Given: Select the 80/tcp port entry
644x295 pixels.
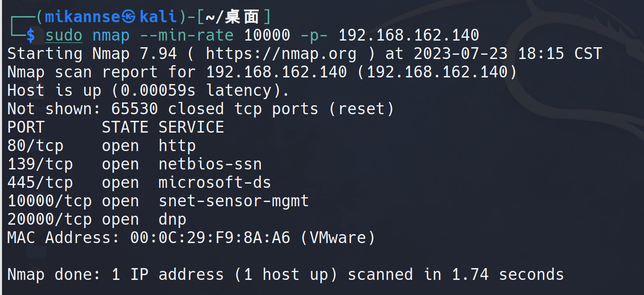Looking at the screenshot, I should pos(35,146).
